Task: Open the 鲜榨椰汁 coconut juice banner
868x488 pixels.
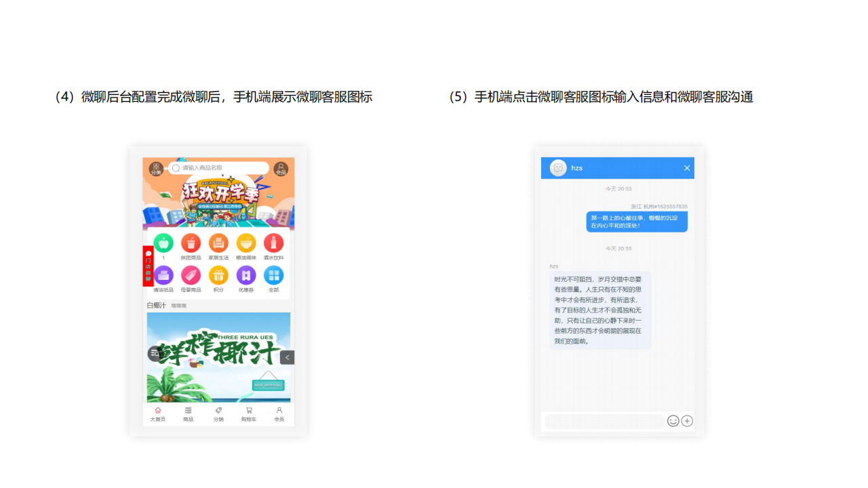Action: [218, 357]
